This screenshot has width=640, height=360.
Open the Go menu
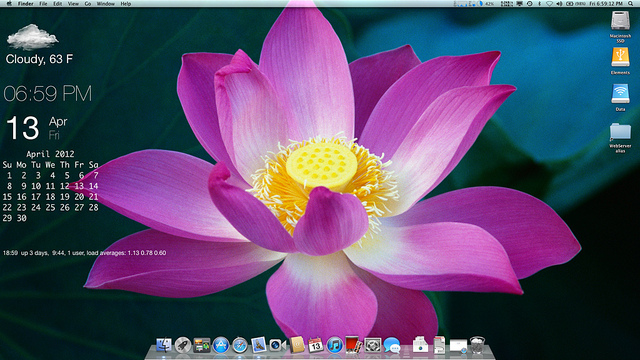88,4
